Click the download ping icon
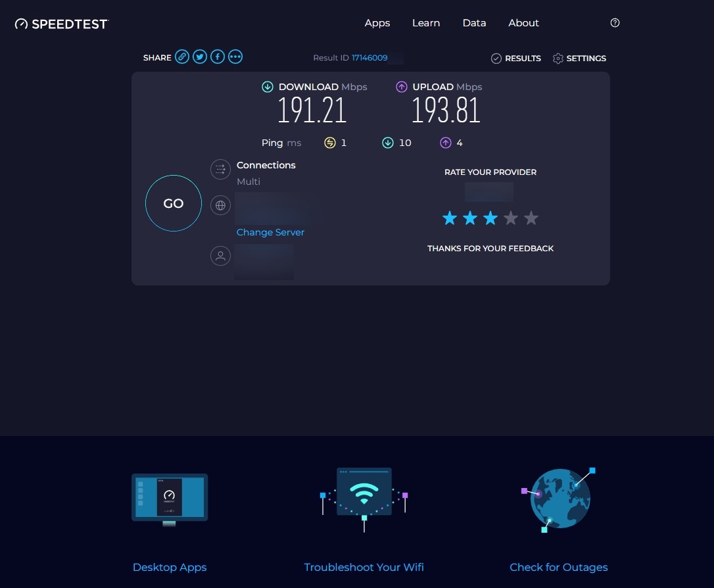This screenshot has height=588, width=714. [387, 143]
